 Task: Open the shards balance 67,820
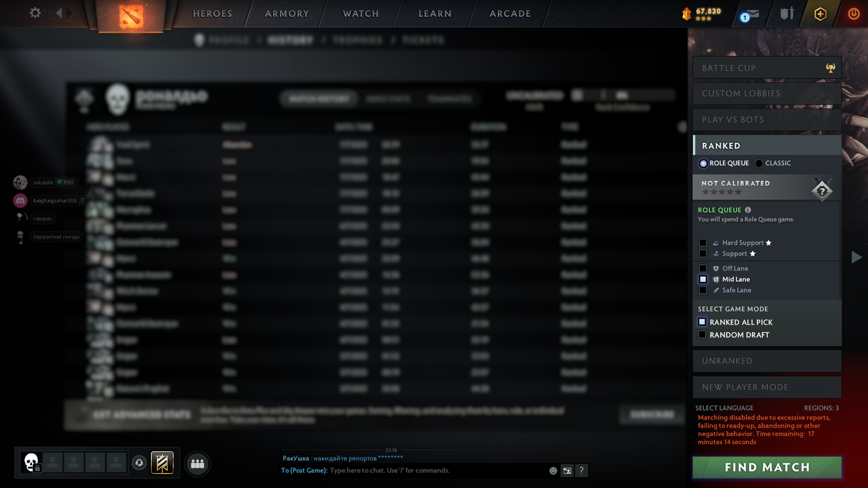pyautogui.click(x=701, y=13)
